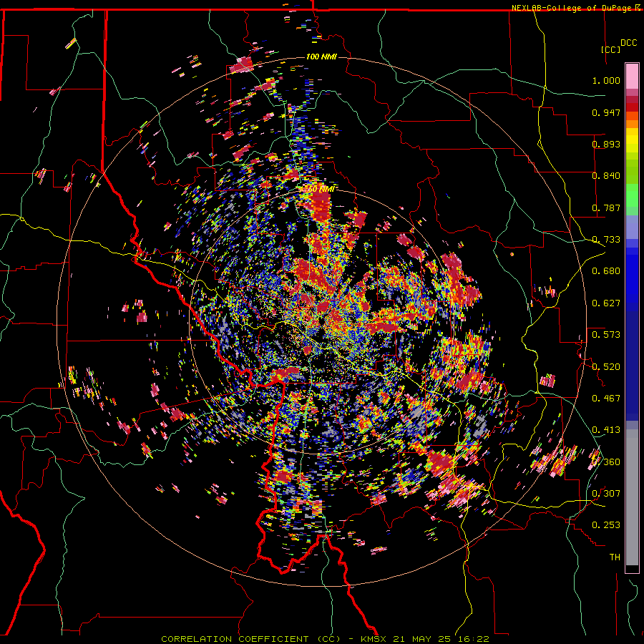This screenshot has width=644, height=644.
Task: Click the [CC] legend unit label
Action: (x=610, y=49)
